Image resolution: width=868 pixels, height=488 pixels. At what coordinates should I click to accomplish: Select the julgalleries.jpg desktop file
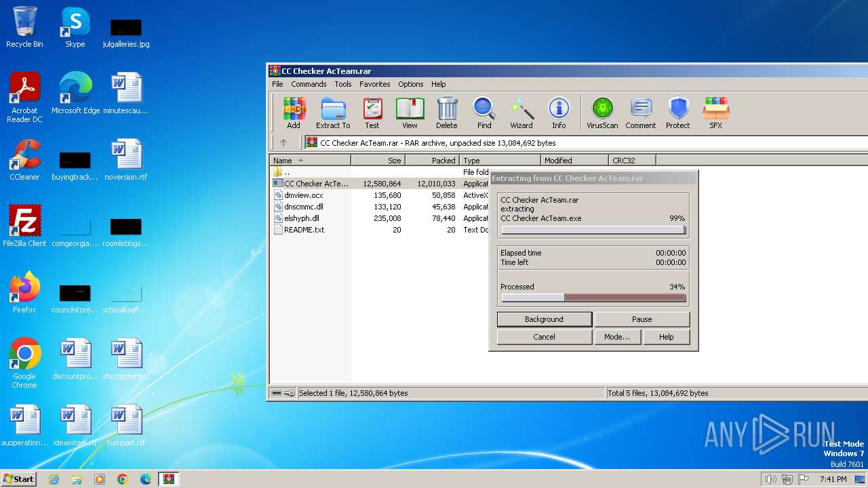click(x=126, y=33)
